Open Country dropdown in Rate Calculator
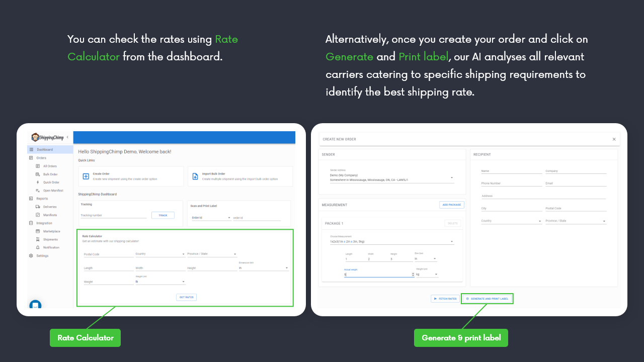The width and height of the screenshot is (644, 362). coord(160,254)
